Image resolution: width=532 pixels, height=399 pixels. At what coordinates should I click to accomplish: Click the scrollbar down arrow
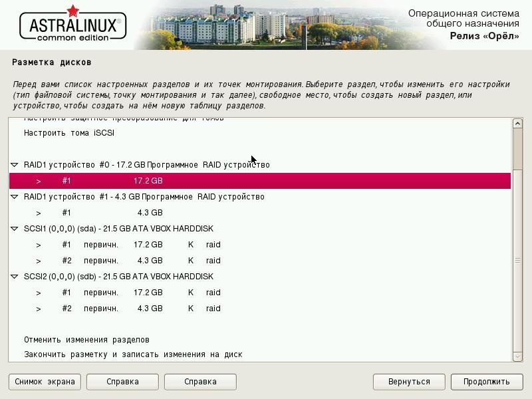pos(517,356)
